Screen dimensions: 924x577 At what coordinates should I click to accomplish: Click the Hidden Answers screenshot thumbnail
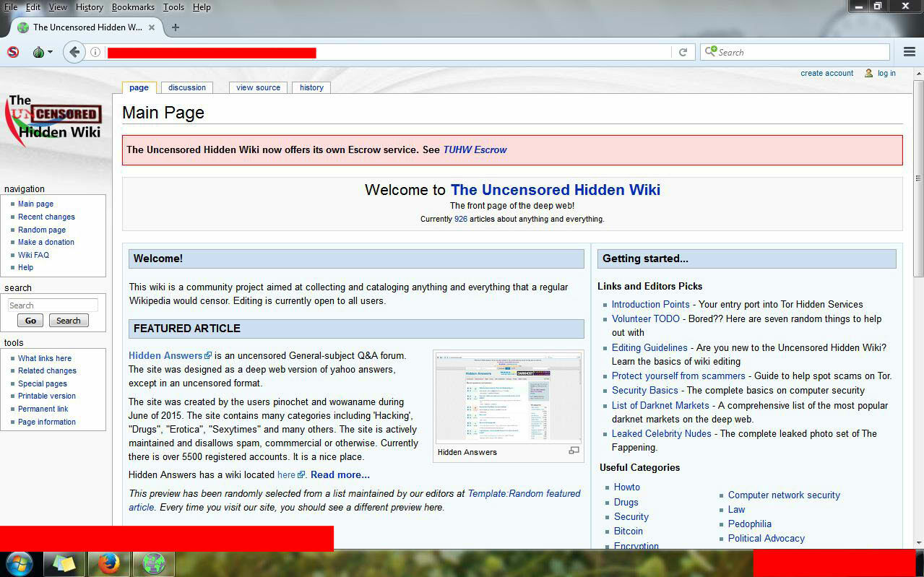(x=508, y=397)
